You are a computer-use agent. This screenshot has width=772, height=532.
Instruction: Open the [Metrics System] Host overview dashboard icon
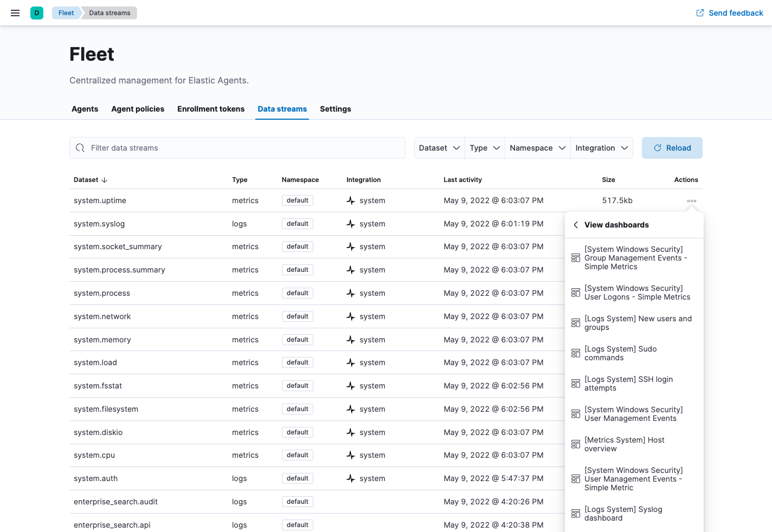575,444
